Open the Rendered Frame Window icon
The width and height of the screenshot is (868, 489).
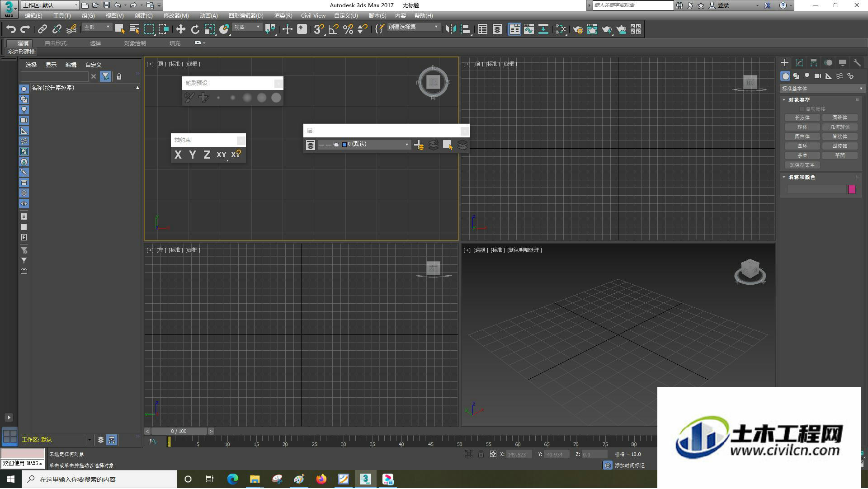point(592,29)
